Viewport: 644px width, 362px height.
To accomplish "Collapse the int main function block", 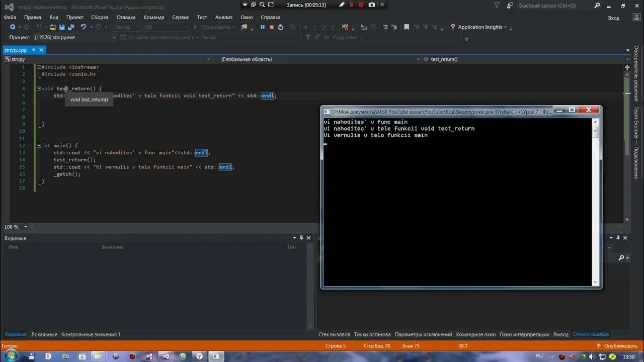I will click(38, 146).
